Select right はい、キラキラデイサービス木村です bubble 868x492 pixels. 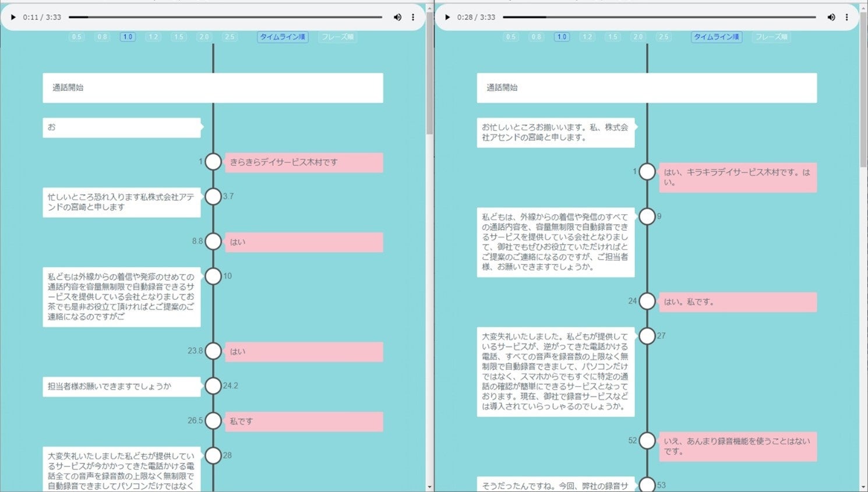coord(738,178)
